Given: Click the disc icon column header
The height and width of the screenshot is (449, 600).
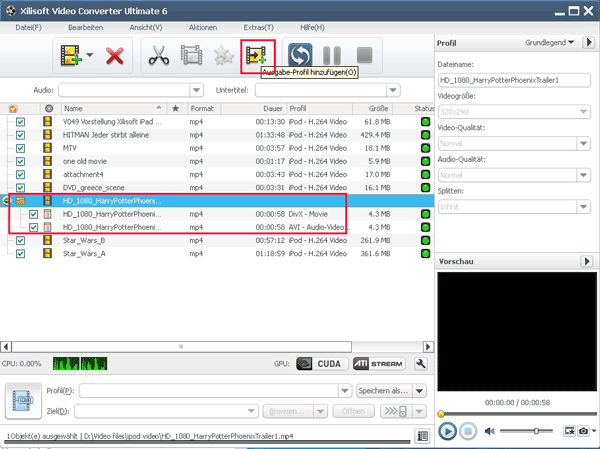Looking at the screenshot, I should [49, 108].
